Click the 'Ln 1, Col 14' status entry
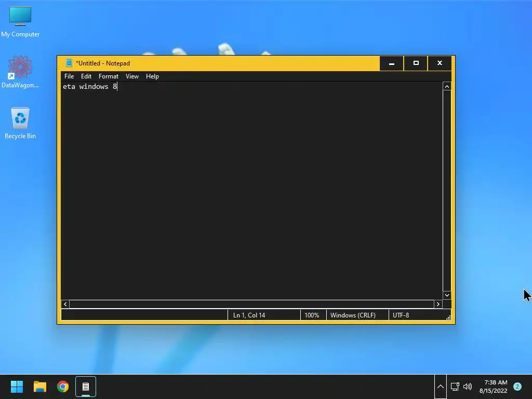 (249, 315)
